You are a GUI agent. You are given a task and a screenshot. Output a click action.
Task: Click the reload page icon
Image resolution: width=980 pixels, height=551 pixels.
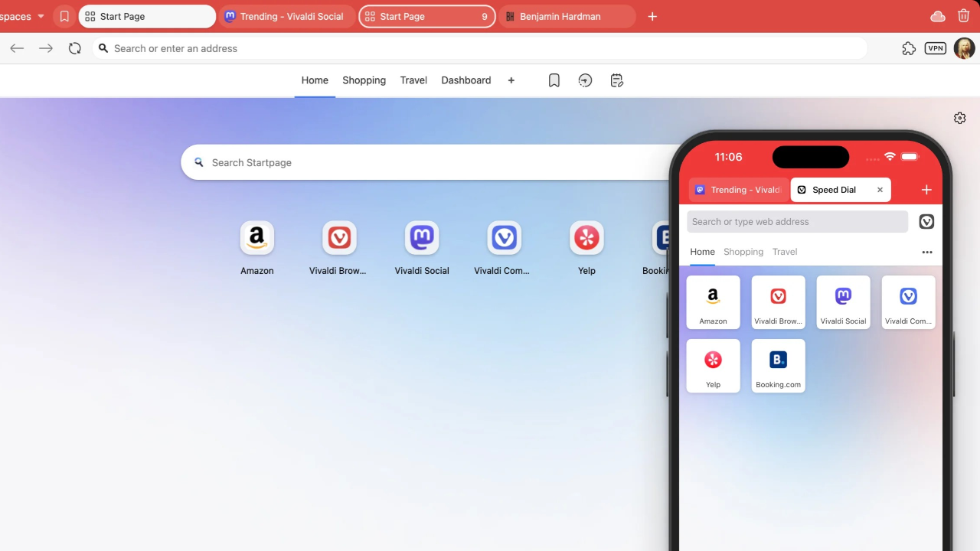74,48
